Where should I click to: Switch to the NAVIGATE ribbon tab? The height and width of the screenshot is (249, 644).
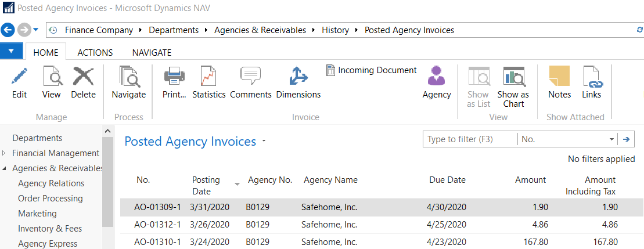click(152, 52)
